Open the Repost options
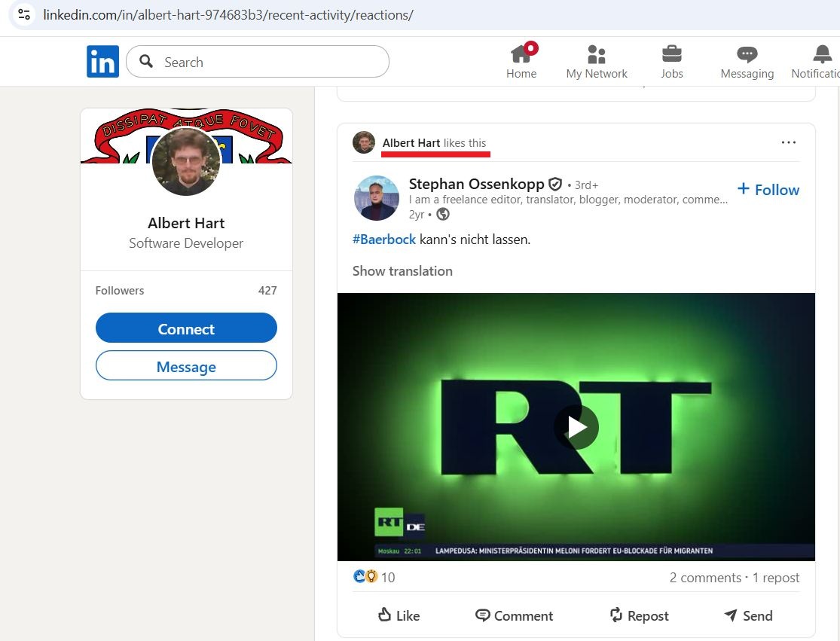The image size is (840, 641). 639,615
